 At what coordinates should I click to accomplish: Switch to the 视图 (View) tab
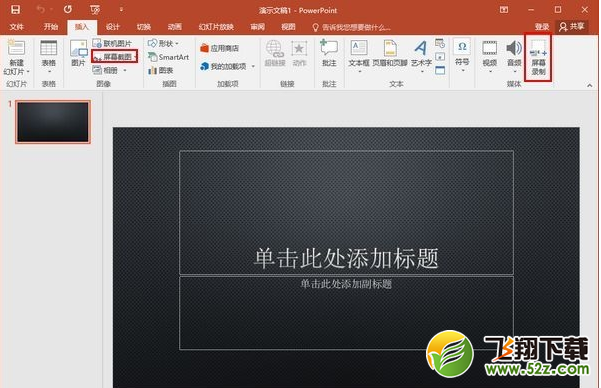coord(288,26)
